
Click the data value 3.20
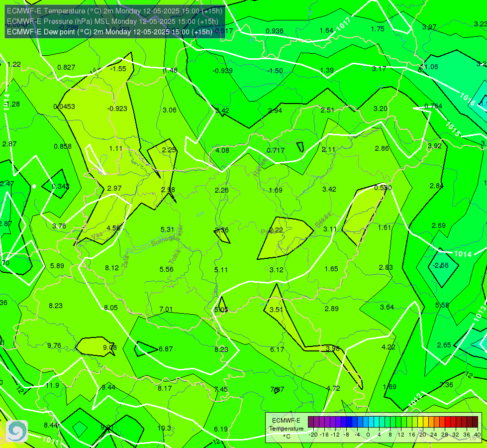(381, 109)
